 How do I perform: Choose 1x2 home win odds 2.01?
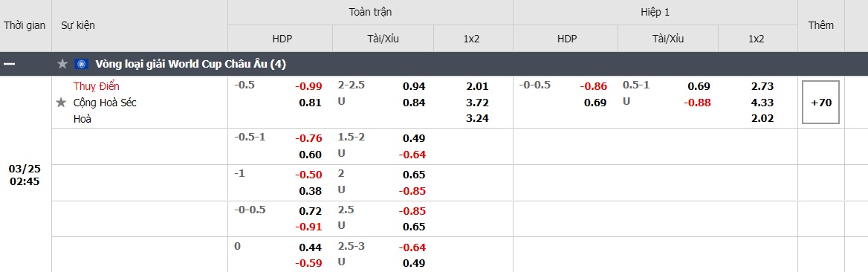tap(477, 86)
